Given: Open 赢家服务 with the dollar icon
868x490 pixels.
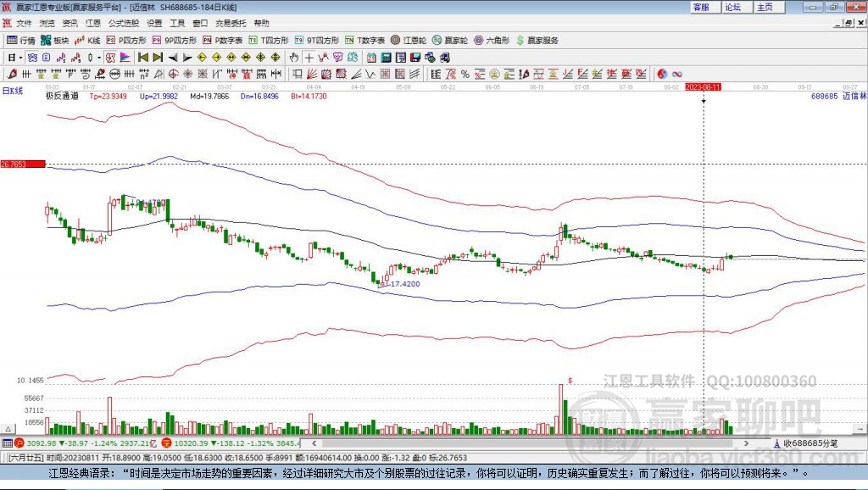Looking at the screenshot, I should tap(537, 41).
